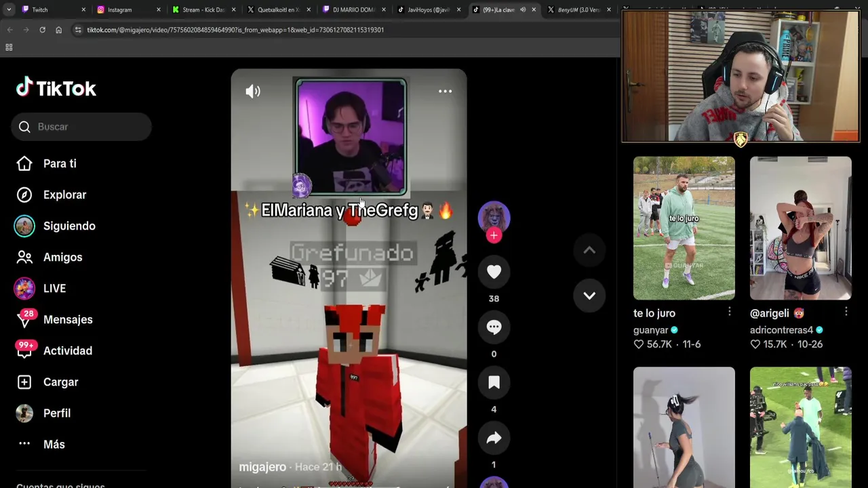Open the 'te lo juro' video thumbnail

(684, 228)
